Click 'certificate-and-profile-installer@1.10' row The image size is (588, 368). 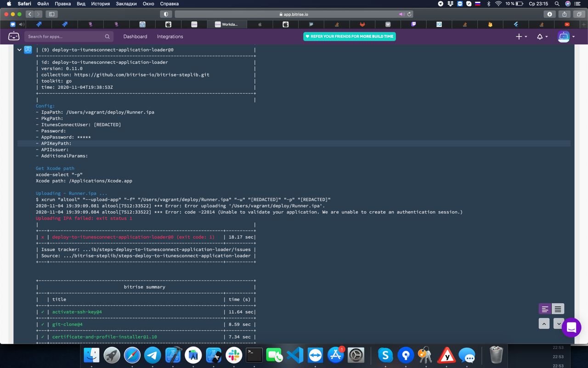(x=105, y=337)
